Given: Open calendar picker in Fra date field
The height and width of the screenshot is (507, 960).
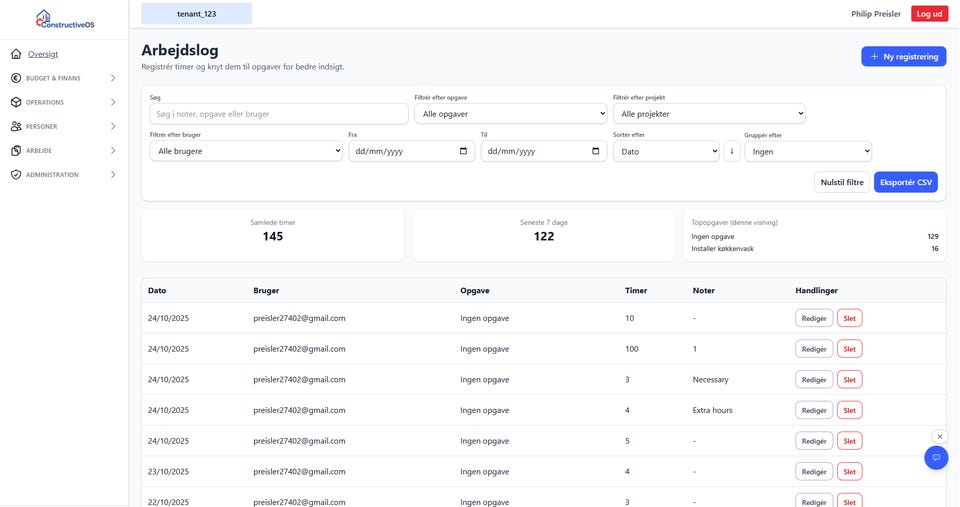Looking at the screenshot, I should click(463, 151).
